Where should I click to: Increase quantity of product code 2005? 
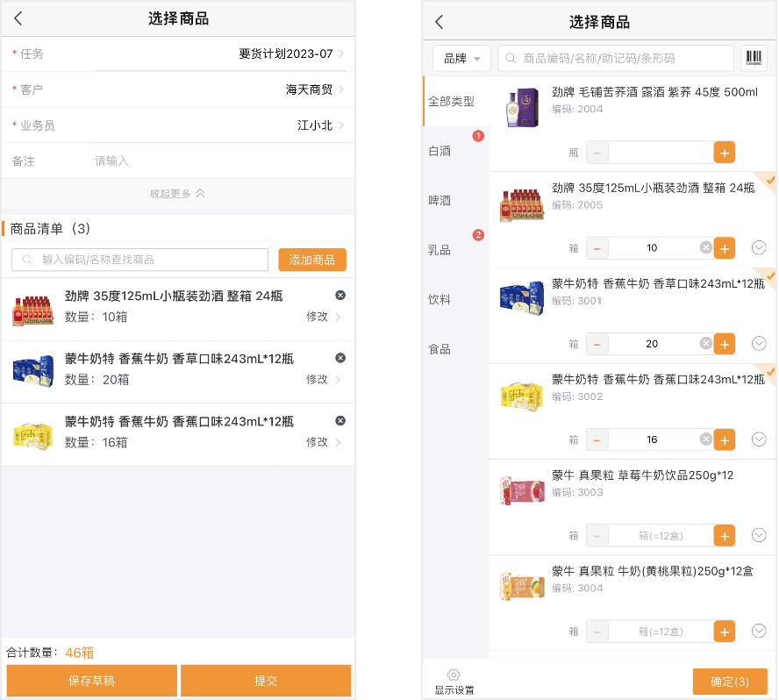click(x=725, y=248)
